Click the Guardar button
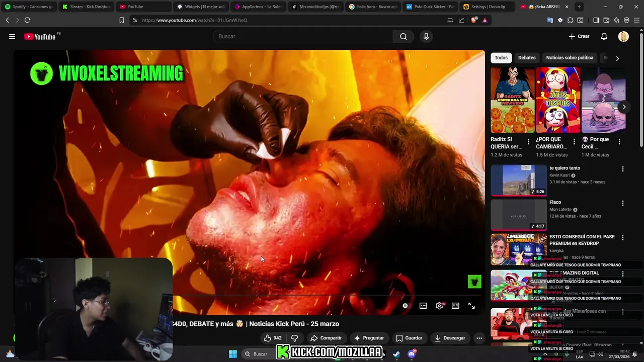 click(409, 338)
